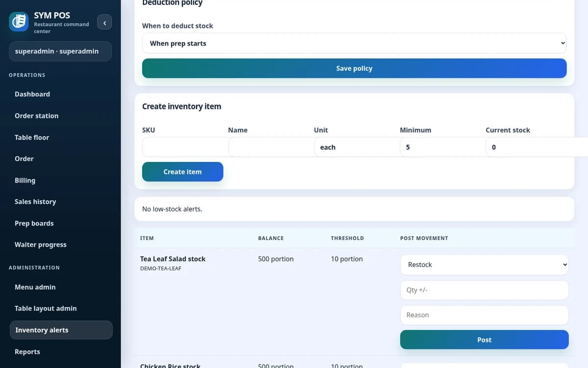View Sales history

tap(35, 202)
